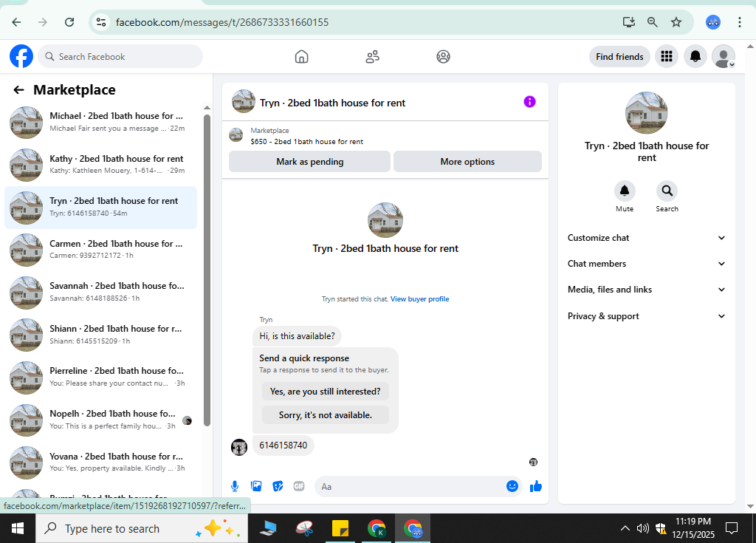Screen dimensions: 756x543
Task: Click the site information icon in address bar
Action: coord(100,22)
